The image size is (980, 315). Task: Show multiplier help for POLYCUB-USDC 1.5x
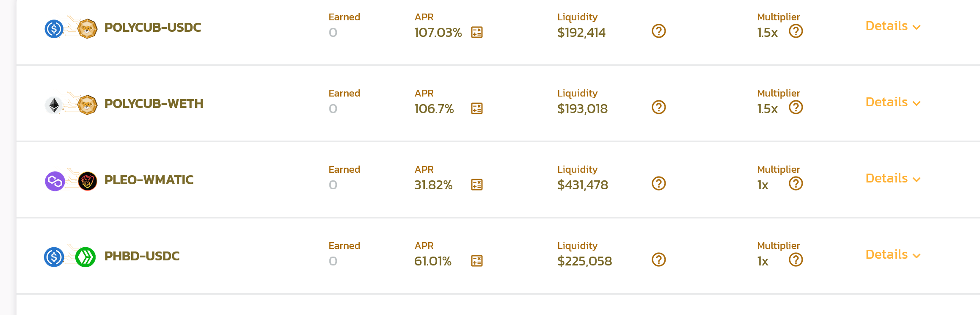point(796,31)
